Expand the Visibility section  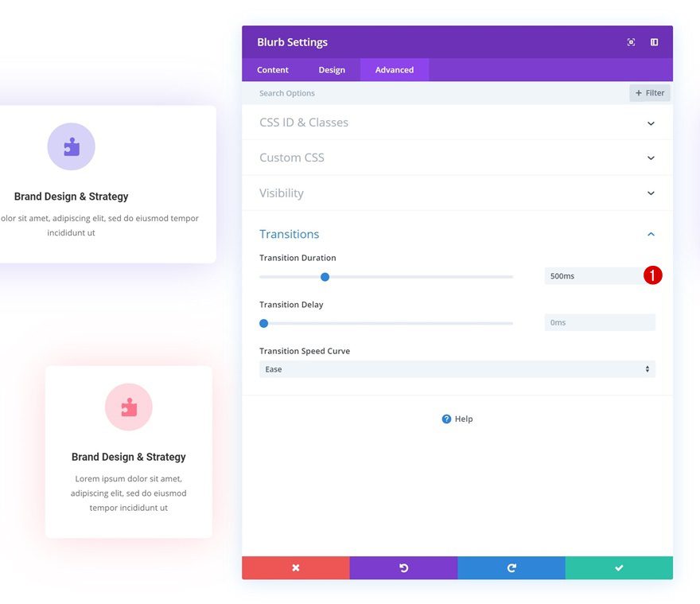(x=650, y=193)
